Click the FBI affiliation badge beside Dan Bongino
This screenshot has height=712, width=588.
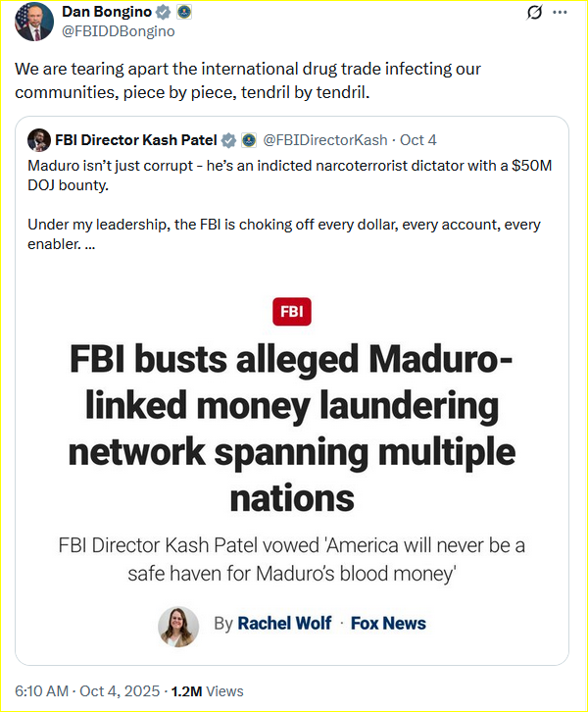[x=184, y=12]
